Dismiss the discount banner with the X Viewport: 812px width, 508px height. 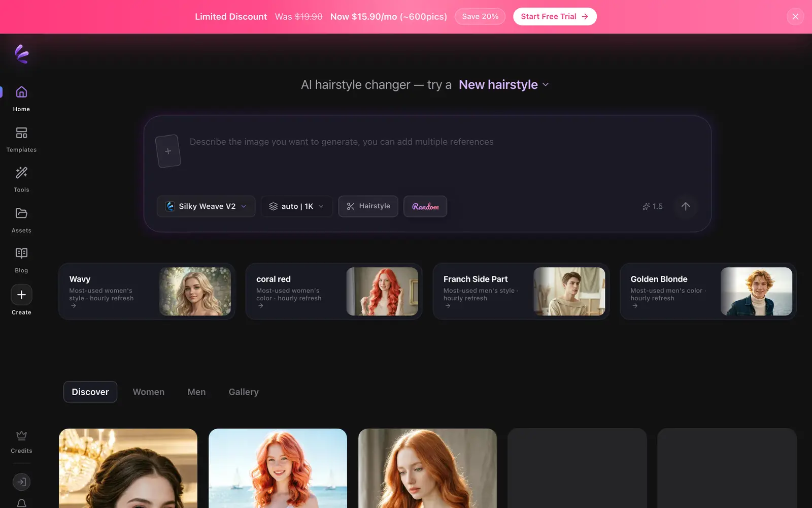[795, 17]
